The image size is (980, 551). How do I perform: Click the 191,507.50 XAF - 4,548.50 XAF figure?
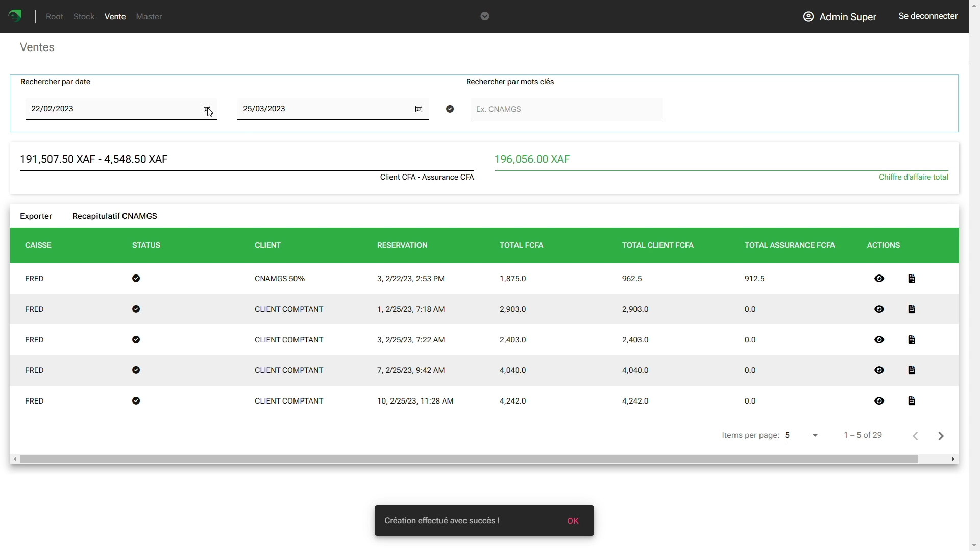coord(94,159)
